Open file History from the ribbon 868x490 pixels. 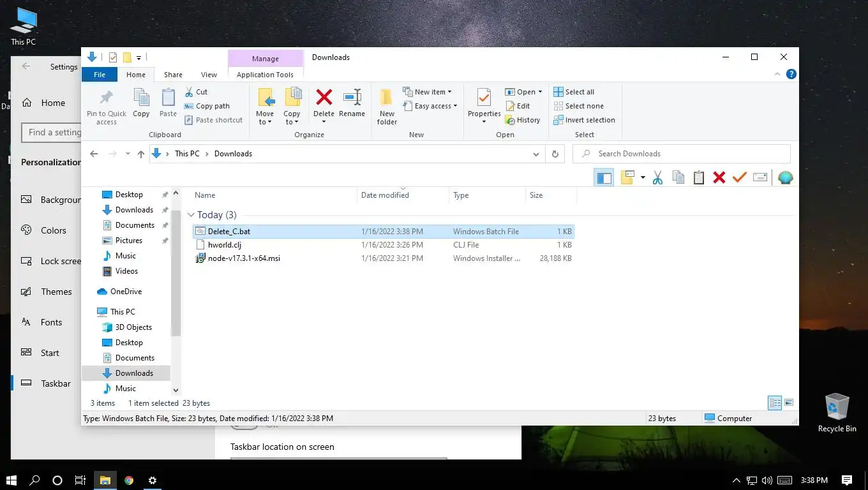point(522,120)
